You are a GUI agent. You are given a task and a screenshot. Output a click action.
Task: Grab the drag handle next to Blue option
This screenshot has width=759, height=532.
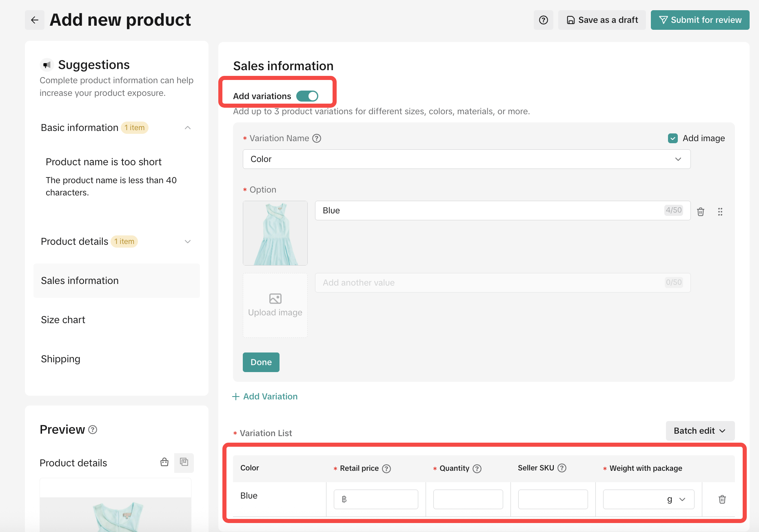720,211
